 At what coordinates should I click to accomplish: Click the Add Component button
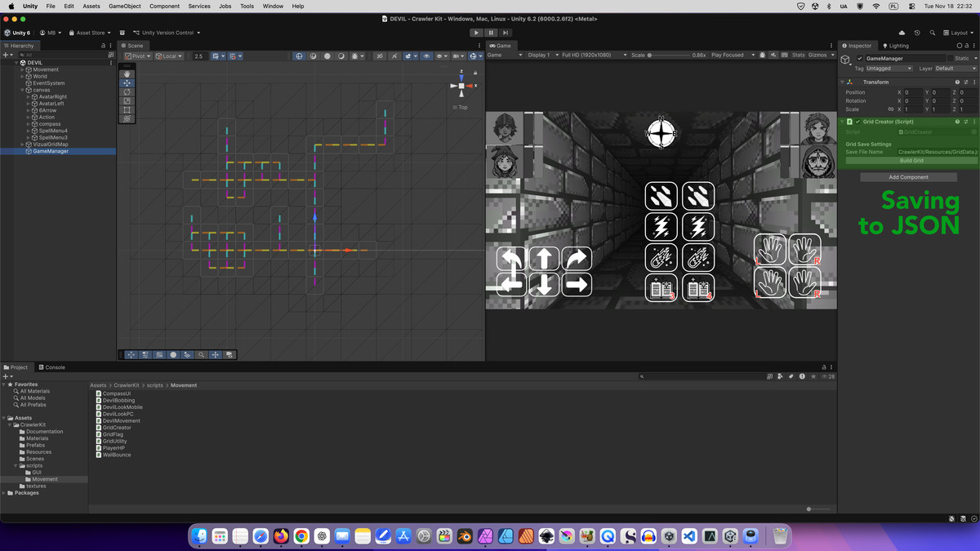pyautogui.click(x=907, y=176)
